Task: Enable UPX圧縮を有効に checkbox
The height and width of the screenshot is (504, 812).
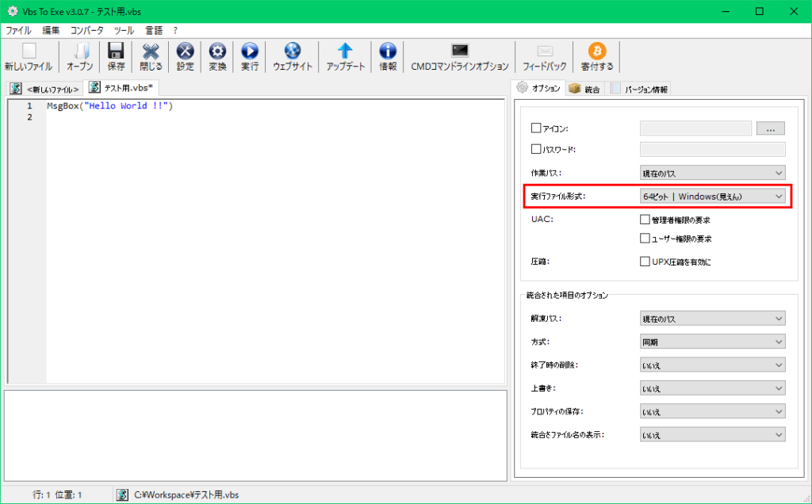Action: 645,262
